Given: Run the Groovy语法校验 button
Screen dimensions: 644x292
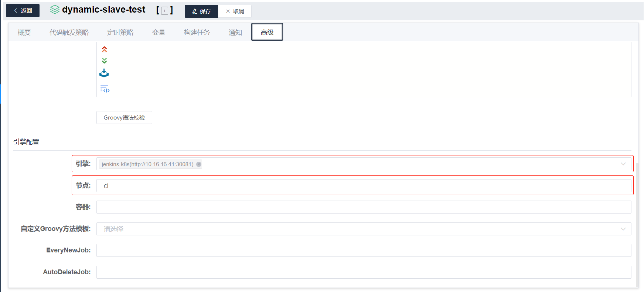Looking at the screenshot, I should (124, 117).
